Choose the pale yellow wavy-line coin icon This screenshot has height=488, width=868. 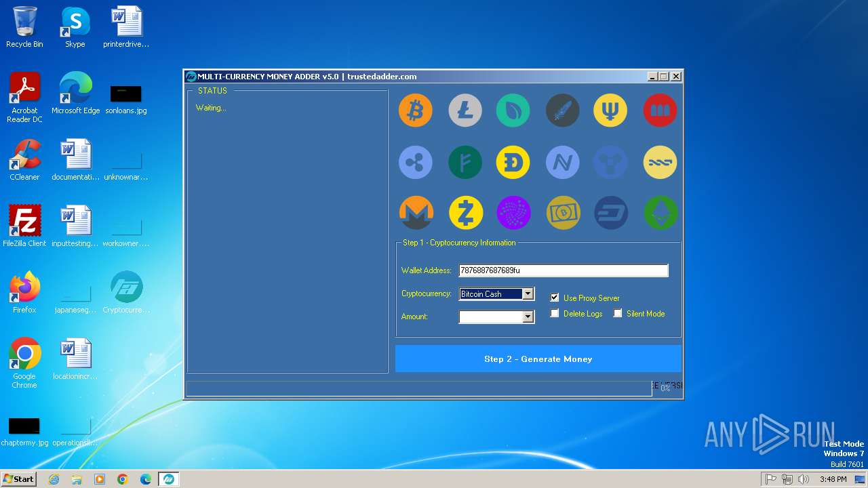pos(660,162)
